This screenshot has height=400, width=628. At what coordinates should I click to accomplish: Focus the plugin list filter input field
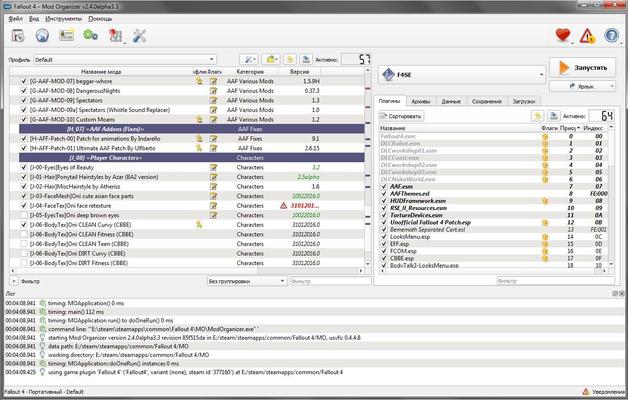pos(556,281)
